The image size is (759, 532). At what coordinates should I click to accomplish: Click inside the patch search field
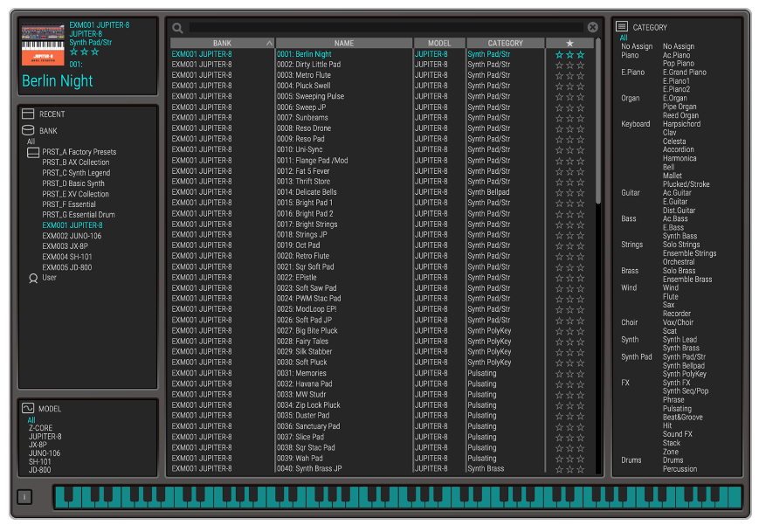point(386,28)
